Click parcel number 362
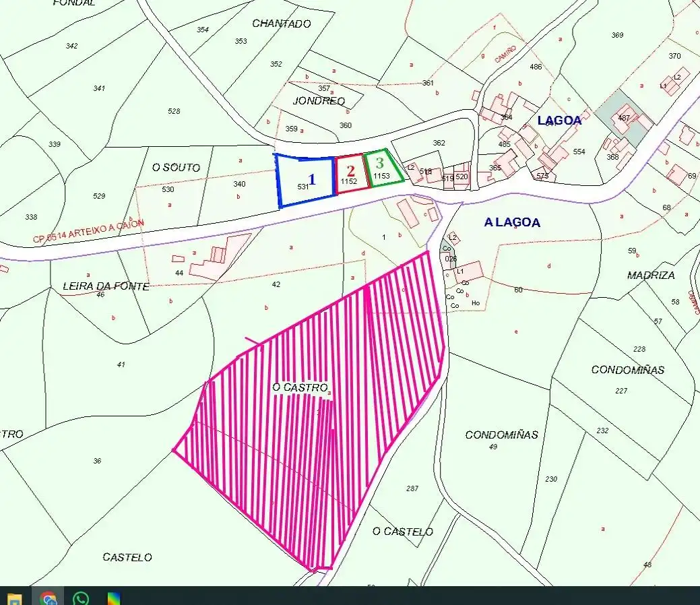The width and height of the screenshot is (700, 605). click(x=439, y=143)
